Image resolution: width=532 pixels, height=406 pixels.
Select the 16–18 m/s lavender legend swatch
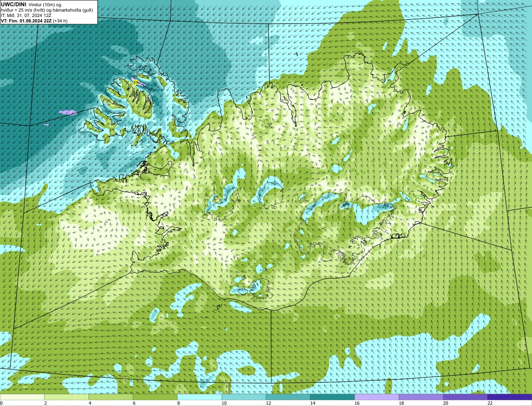(x=377, y=397)
